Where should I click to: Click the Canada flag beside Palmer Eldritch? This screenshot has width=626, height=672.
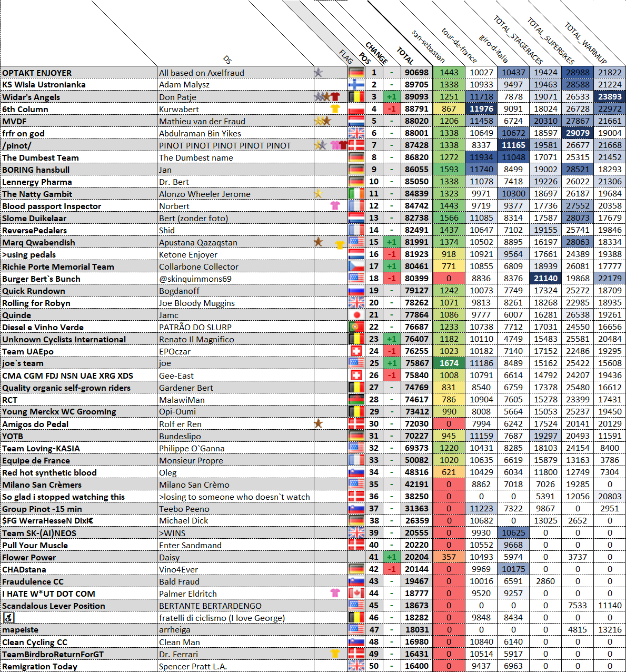click(356, 593)
